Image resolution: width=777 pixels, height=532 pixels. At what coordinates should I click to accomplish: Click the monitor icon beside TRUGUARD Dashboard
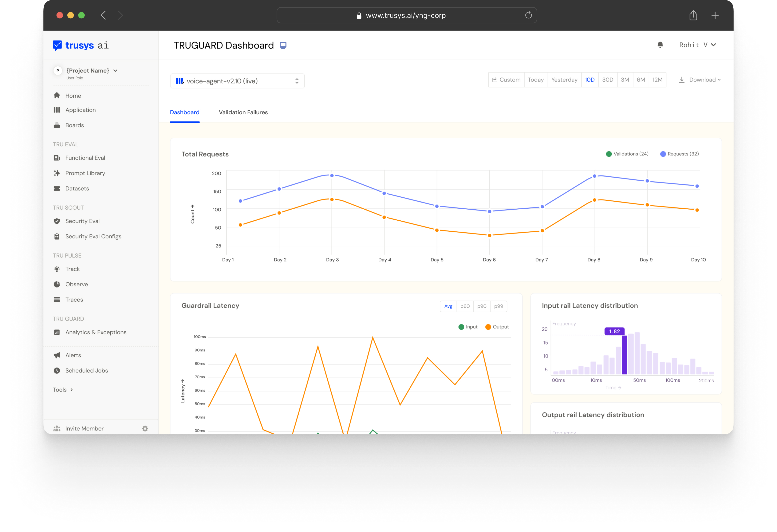(x=283, y=46)
